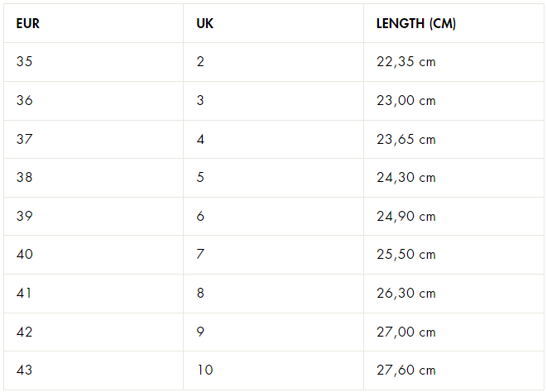Click the LENGTH (CM) column header
The image size is (547, 392).
pos(415,23)
